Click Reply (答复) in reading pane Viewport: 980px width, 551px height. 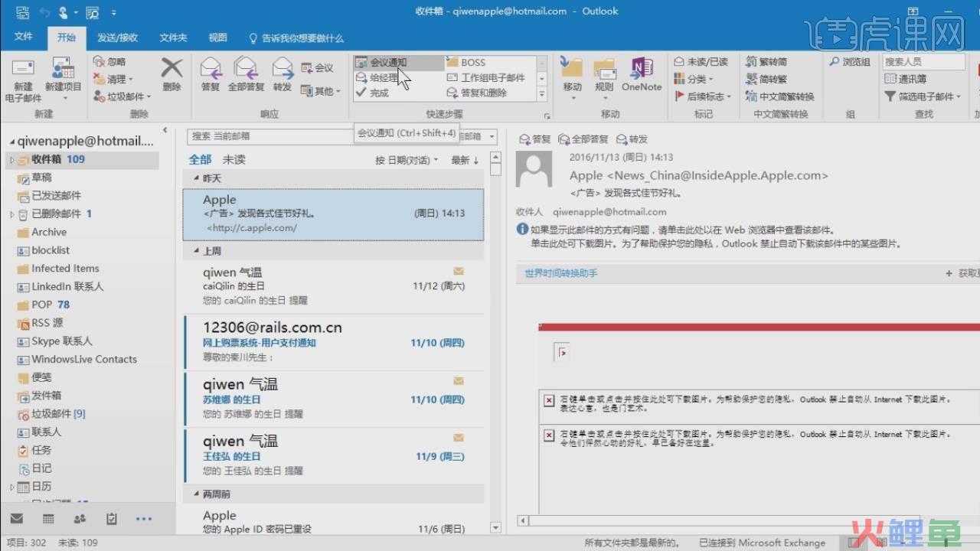(535, 139)
